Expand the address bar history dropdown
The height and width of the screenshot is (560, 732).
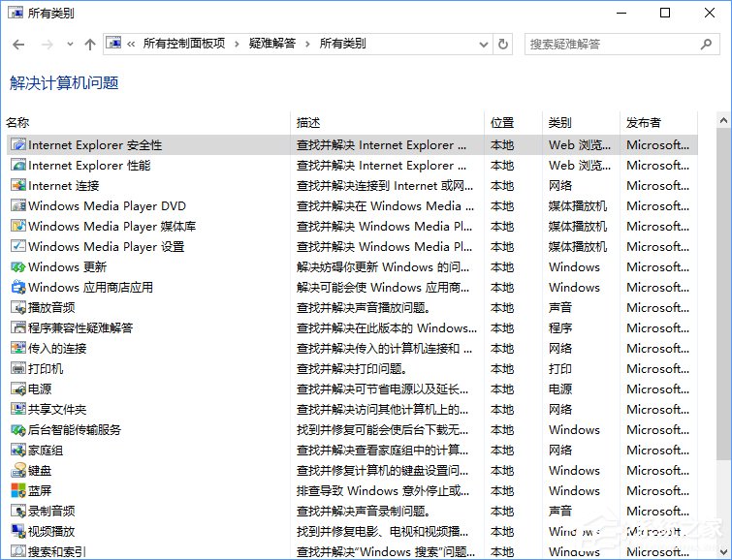tap(484, 45)
